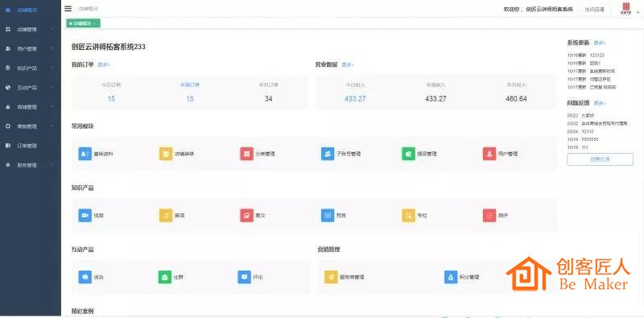Expand 财务管理 in the sidebar

click(x=31, y=165)
